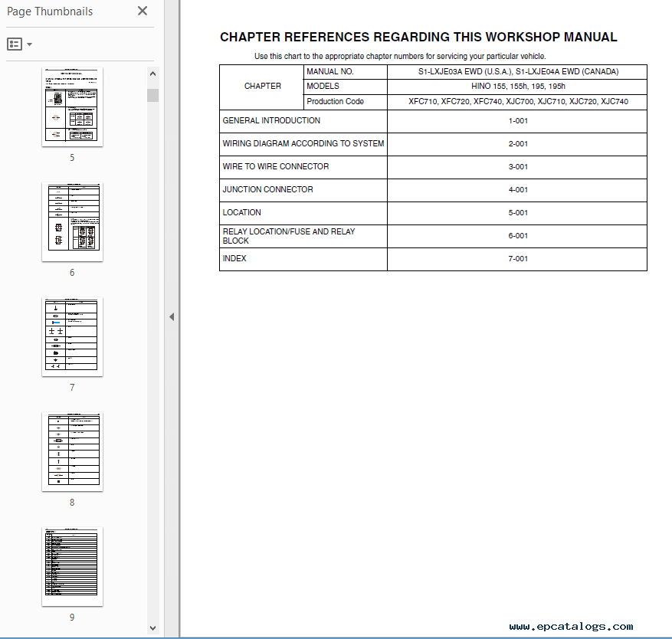Click the 'CHAPTER REFERENCES' page heading
Viewport: 672px width, 639px height.
418,38
